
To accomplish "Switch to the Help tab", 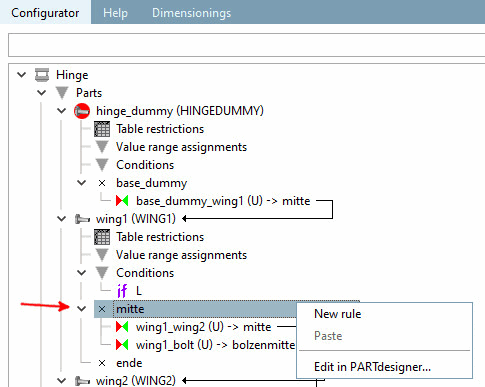I will tap(115, 13).
